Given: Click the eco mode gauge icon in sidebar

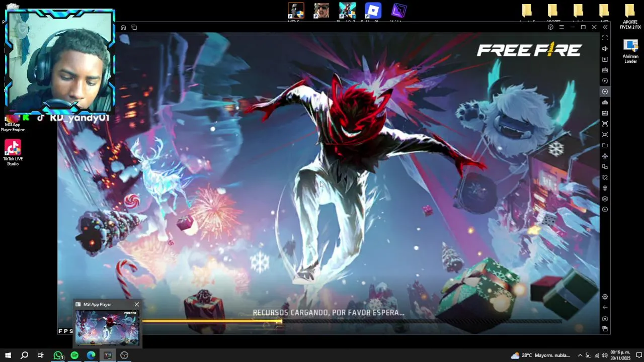Looking at the screenshot, I should (x=605, y=210).
